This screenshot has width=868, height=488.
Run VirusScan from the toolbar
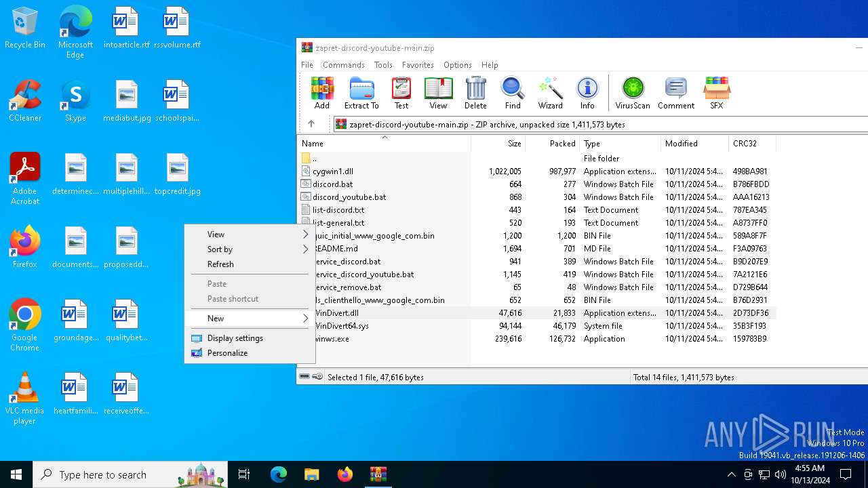click(x=633, y=94)
